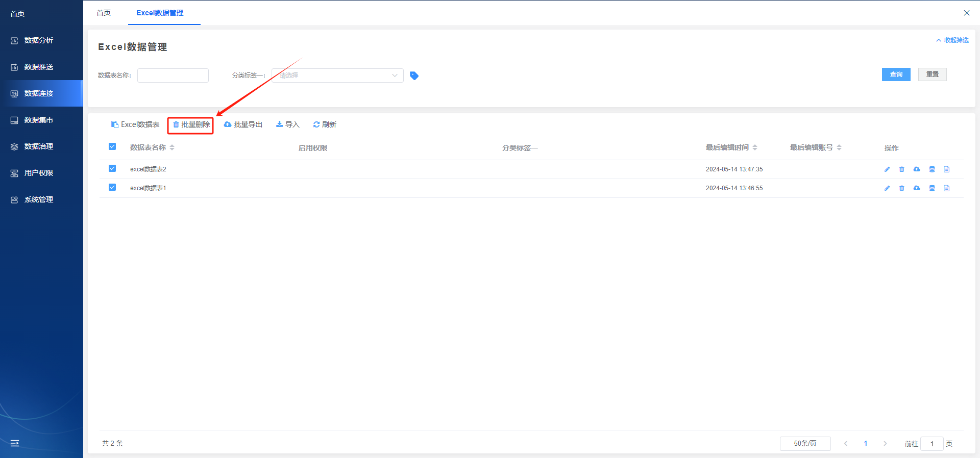980x458 pixels.
Task: Click trash delete icon for excel数据表1
Action: pyautogui.click(x=902, y=188)
